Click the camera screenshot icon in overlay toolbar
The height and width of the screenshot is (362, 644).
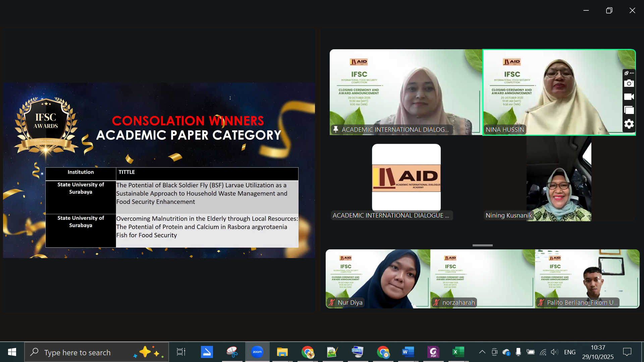629,83
